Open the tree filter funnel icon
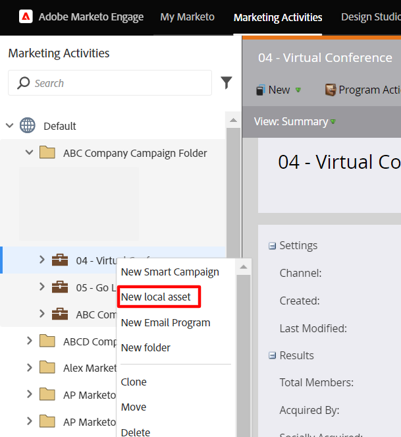 point(226,83)
